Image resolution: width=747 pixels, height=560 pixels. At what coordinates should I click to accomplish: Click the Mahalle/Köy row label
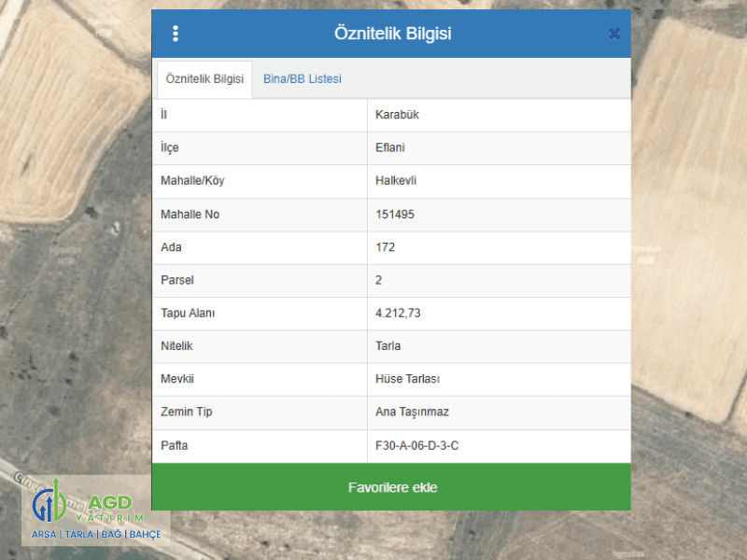(192, 181)
